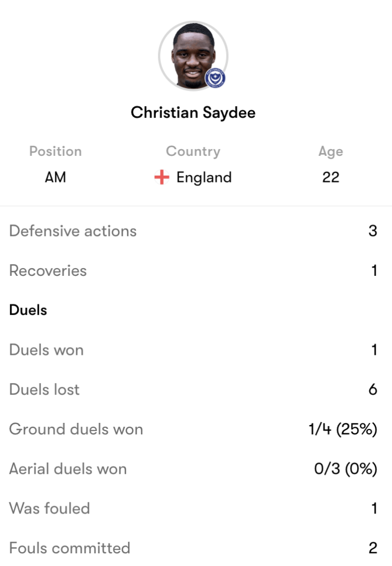Select the AM position value

point(55,177)
